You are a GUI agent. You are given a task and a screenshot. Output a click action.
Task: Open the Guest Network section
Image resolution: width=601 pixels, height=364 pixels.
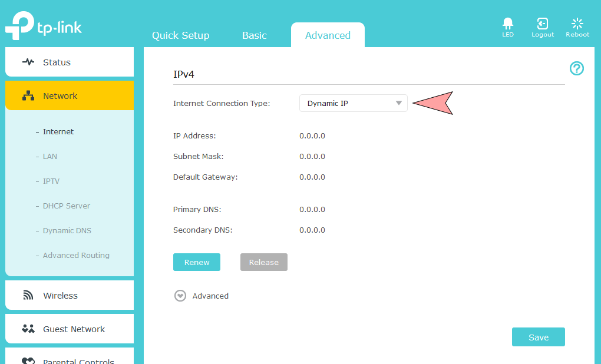coord(70,329)
